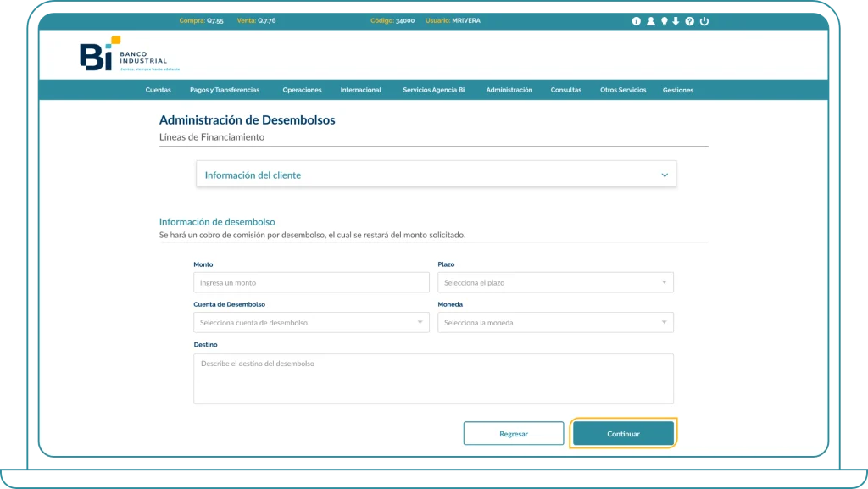Click the download arrow icon
This screenshot has height=489, width=868.
click(x=676, y=21)
